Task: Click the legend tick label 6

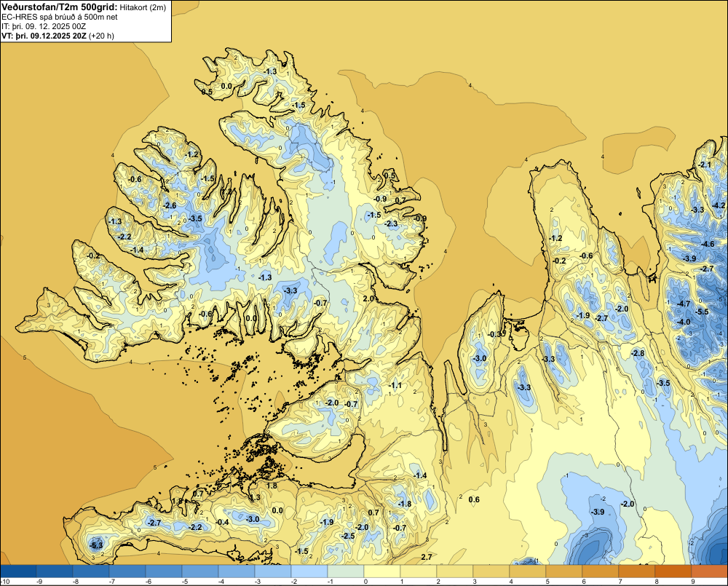Action: tap(584, 582)
